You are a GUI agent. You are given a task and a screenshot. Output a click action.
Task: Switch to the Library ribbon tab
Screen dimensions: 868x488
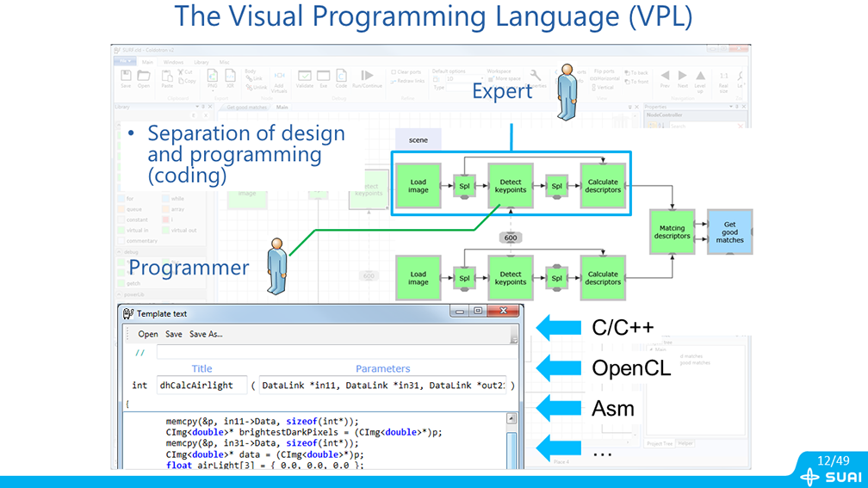[200, 62]
